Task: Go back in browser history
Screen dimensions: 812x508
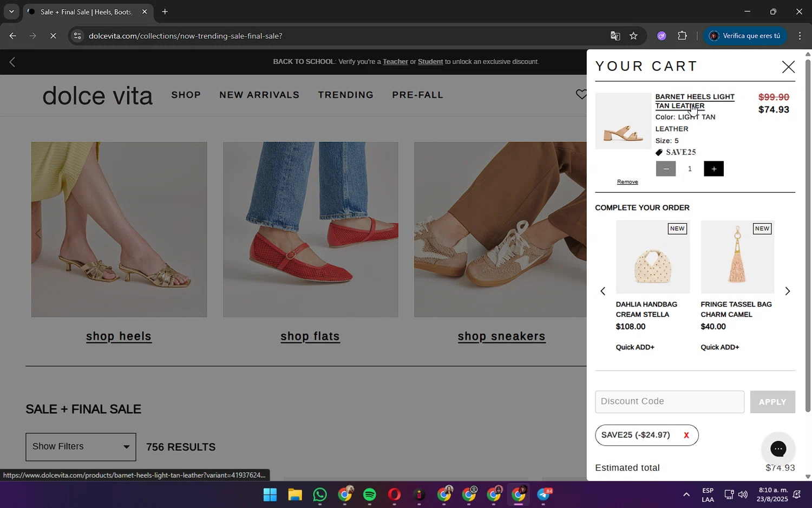Action: pos(12,36)
